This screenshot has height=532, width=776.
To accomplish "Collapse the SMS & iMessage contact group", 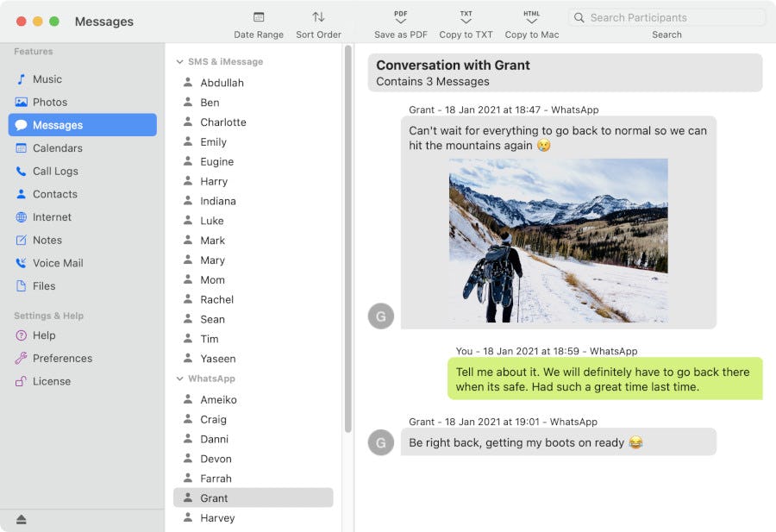I will 178,61.
